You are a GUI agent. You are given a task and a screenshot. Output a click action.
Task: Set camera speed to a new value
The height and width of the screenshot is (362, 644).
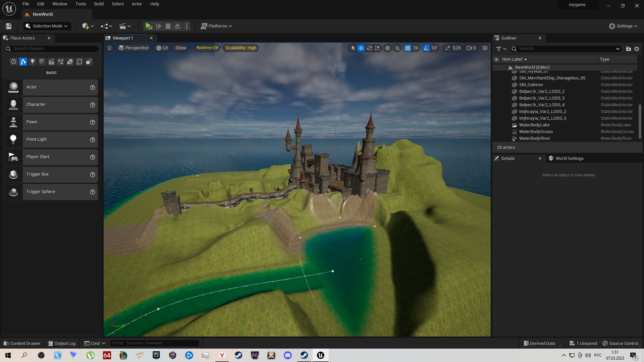[x=453, y=48]
